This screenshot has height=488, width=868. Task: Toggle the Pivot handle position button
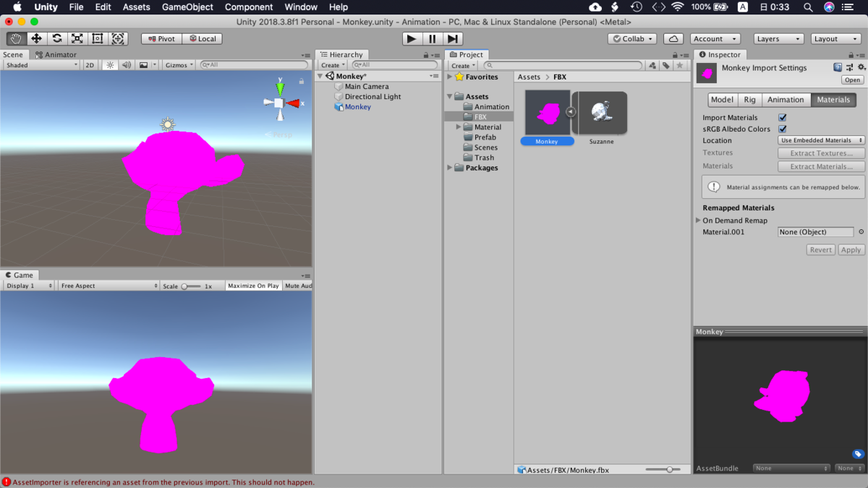[161, 39]
